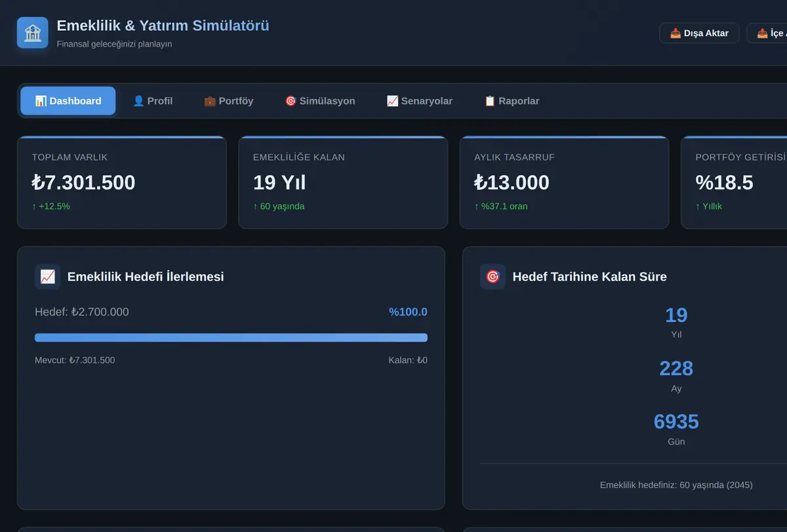Select the Aylık Tasarruf card

pos(564,182)
